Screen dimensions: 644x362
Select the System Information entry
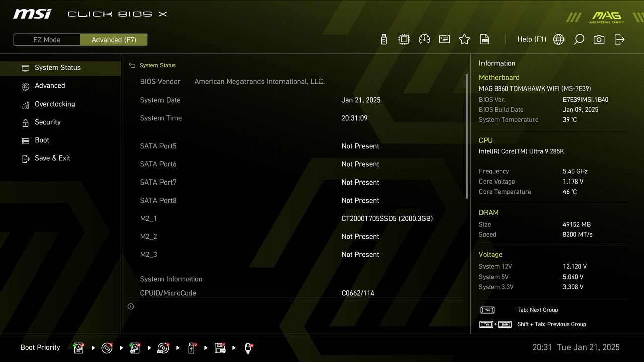[x=171, y=279]
